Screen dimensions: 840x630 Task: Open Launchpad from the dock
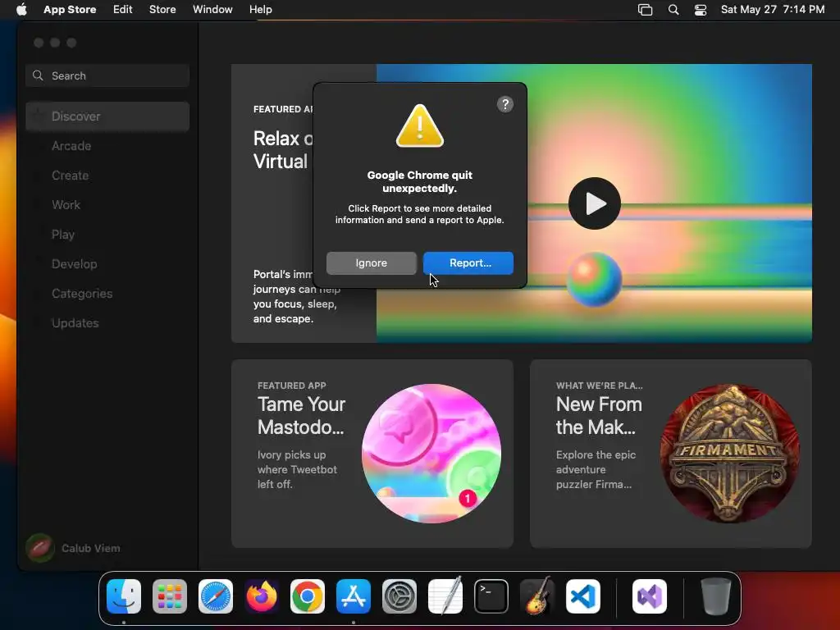[170, 596]
